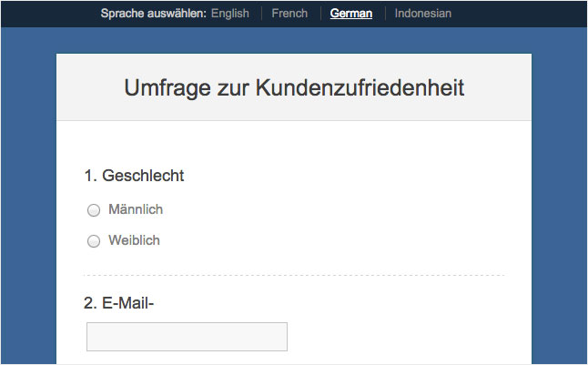Click the word "zur" in the survey title
The image size is (588, 365).
pyautogui.click(x=235, y=88)
